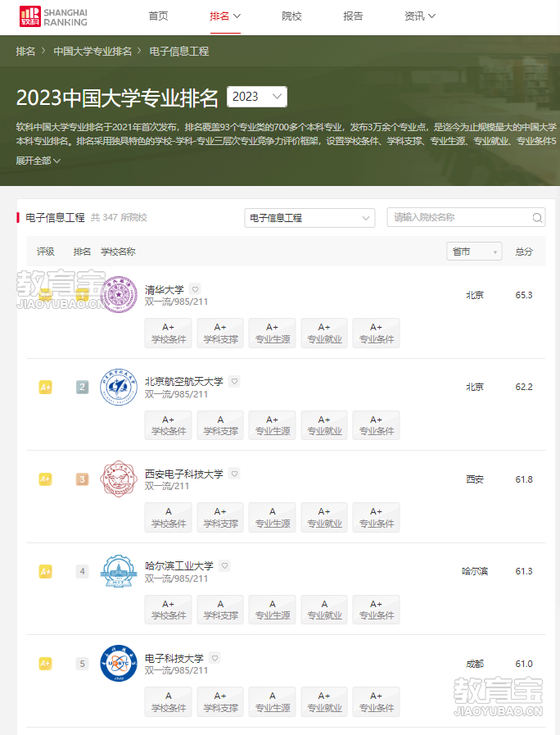Click A+ rating badge of 电子科技大学

45,664
